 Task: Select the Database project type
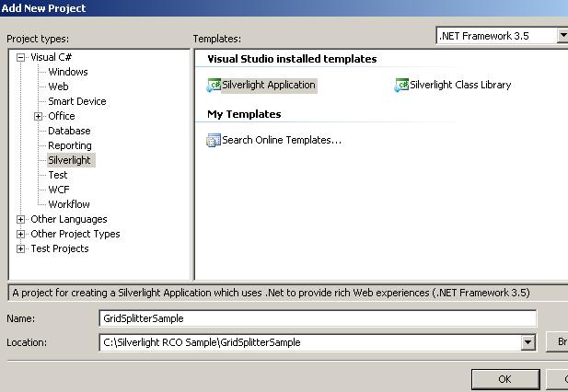[69, 131]
